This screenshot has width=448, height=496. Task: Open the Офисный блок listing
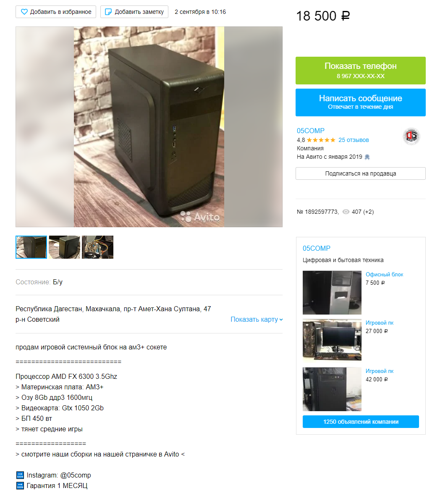click(384, 275)
